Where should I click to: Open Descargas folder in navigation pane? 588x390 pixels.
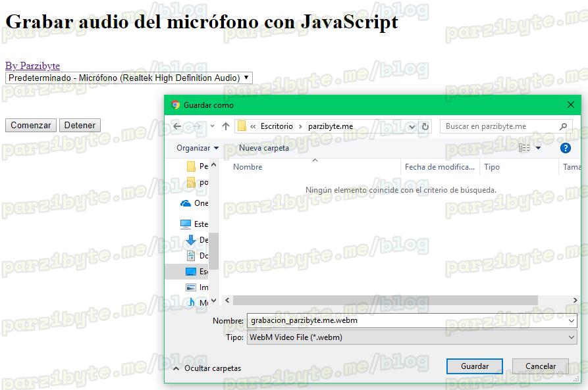pyautogui.click(x=198, y=240)
